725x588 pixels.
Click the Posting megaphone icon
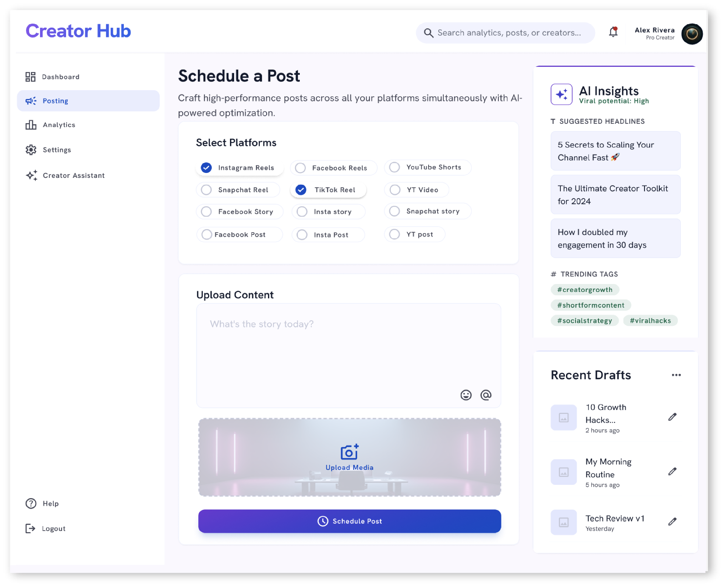click(x=31, y=101)
